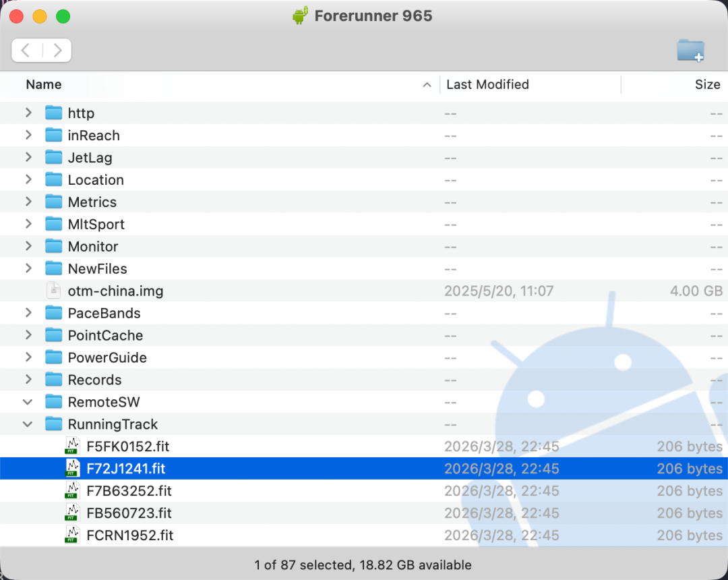Click the Location folder icon
Screen dimensions: 728x580
[x=53, y=179]
